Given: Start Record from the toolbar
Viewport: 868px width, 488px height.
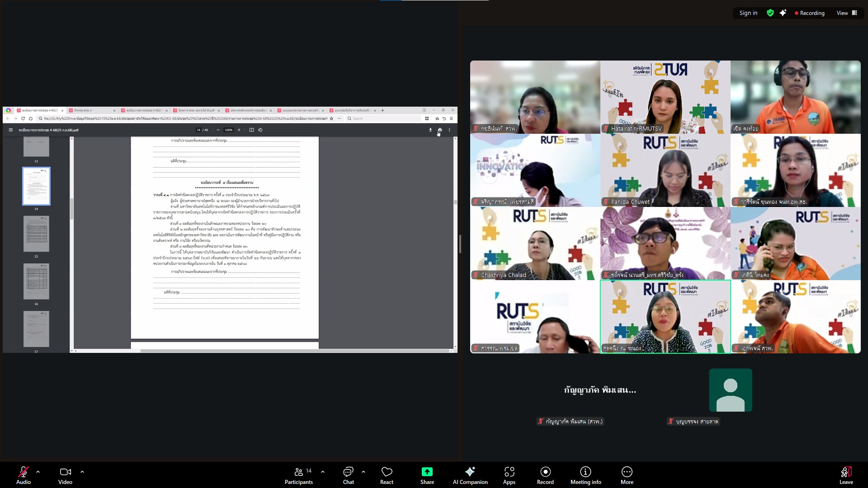Looking at the screenshot, I should click(545, 475).
